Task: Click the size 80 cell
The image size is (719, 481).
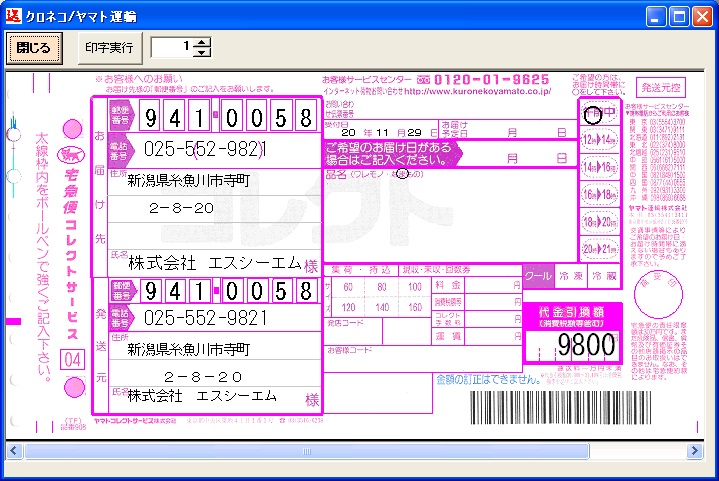Action: 382,287
